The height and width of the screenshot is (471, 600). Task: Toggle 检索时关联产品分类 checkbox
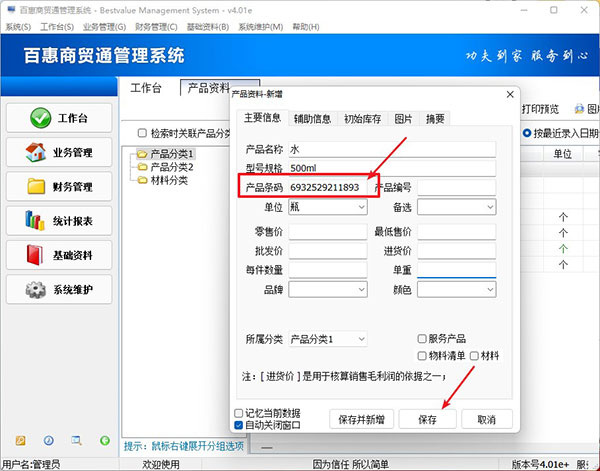(x=142, y=133)
